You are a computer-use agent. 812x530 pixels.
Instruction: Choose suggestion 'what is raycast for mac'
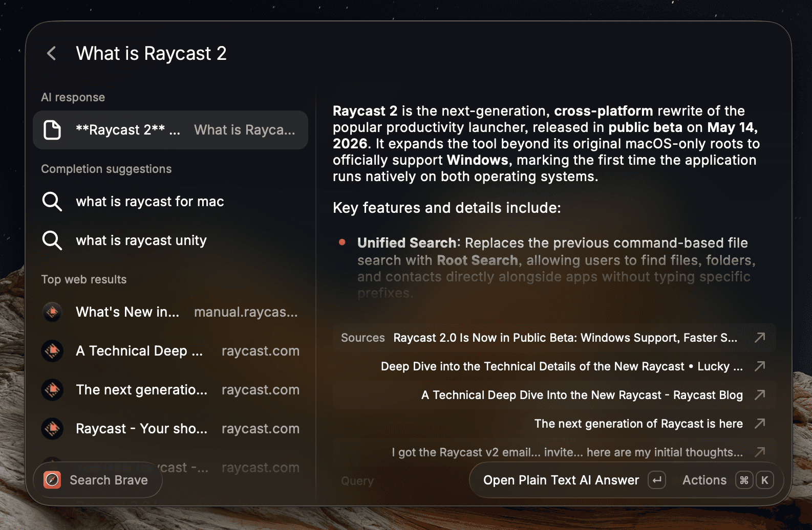tap(170, 202)
